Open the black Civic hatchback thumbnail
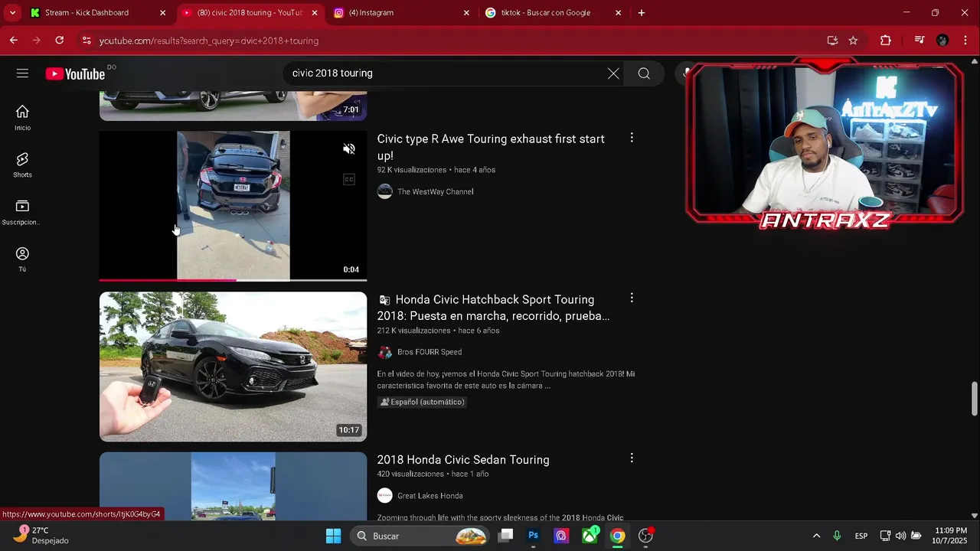 click(x=233, y=366)
